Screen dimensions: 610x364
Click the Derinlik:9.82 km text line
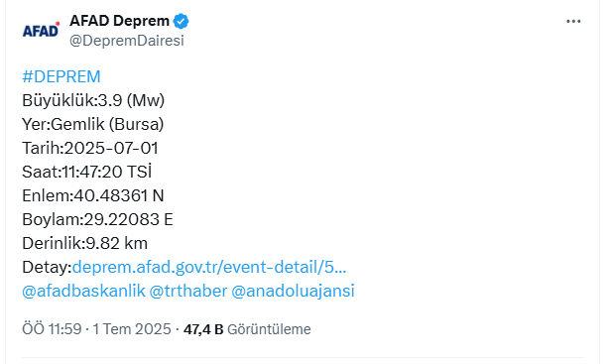(x=85, y=243)
